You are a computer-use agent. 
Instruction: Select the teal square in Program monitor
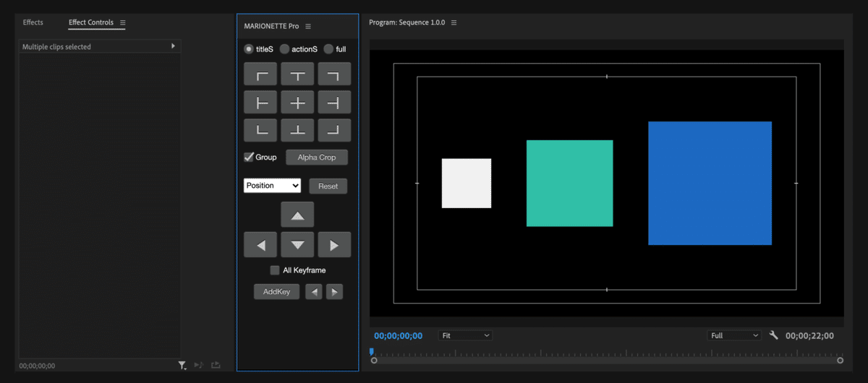(570, 184)
